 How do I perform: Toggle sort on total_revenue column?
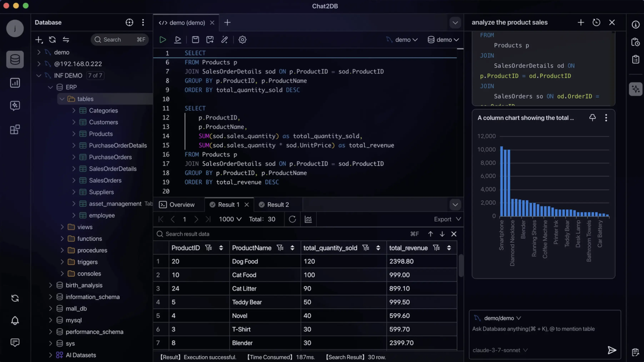tap(449, 248)
